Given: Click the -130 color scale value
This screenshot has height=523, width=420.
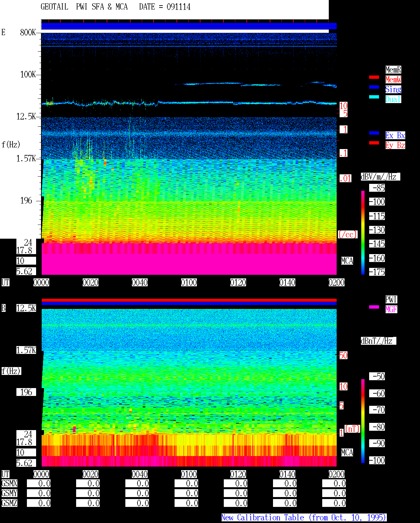Looking at the screenshot, I should 377,230.
